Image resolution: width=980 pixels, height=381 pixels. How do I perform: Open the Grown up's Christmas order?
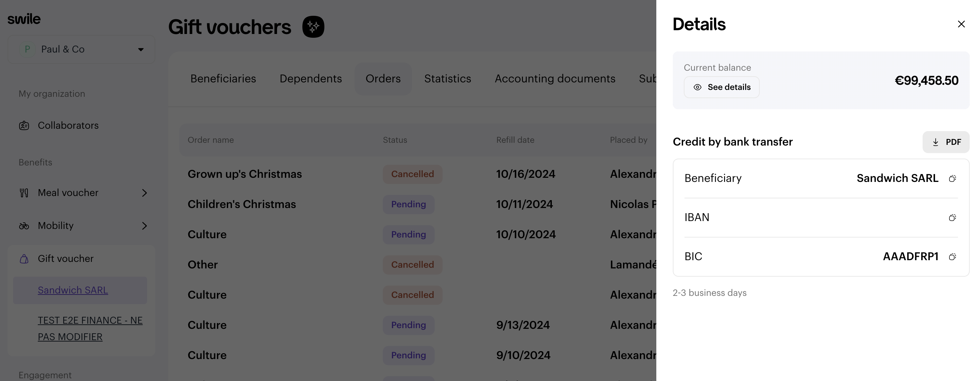(x=245, y=174)
